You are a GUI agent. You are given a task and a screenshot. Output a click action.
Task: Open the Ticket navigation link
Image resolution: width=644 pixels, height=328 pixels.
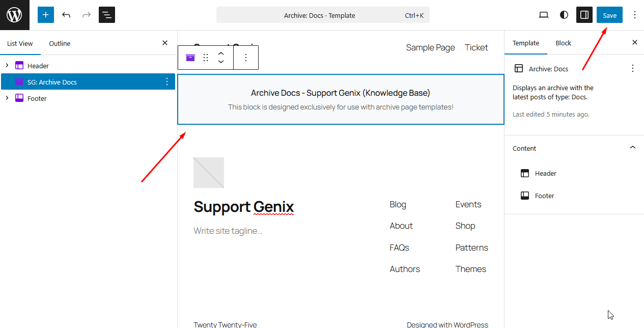[x=477, y=47]
